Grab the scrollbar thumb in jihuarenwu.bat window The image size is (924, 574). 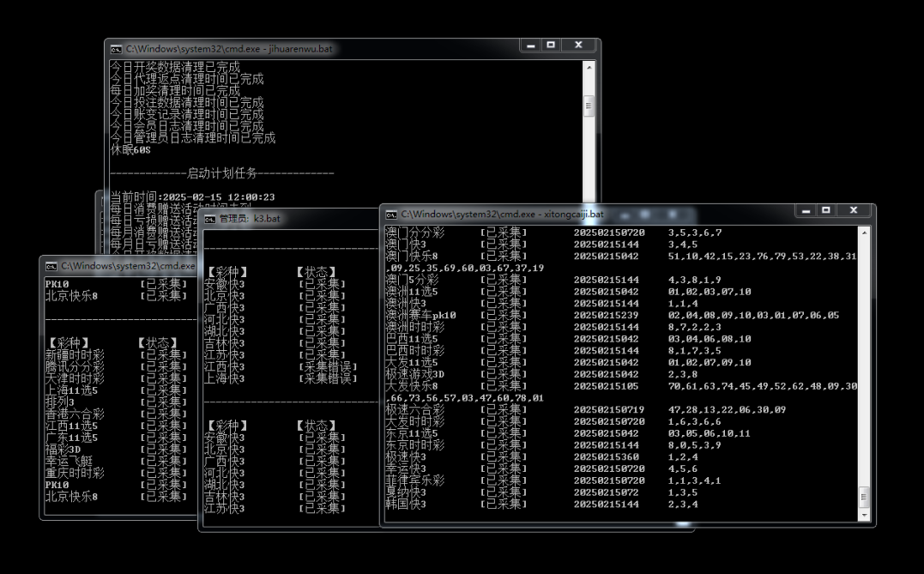[x=589, y=106]
